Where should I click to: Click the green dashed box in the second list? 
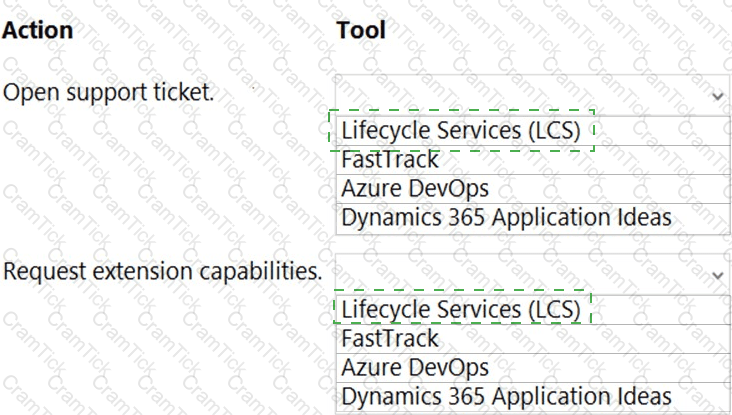pos(462,309)
